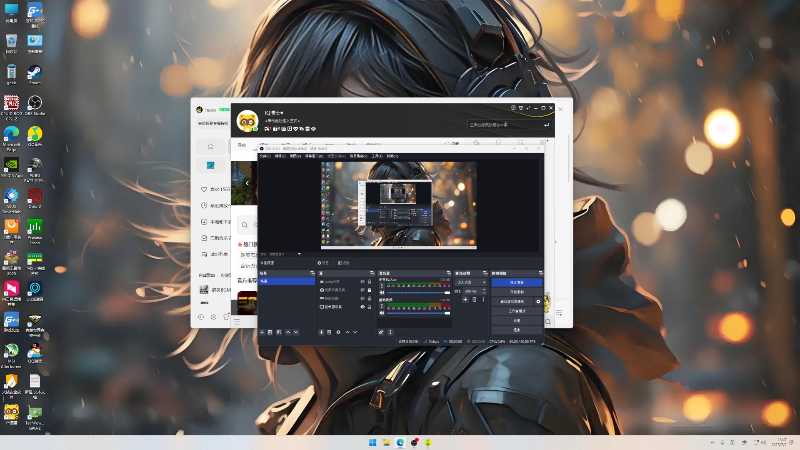Click the game thumbnail icon in client sidebar

(x=210, y=165)
